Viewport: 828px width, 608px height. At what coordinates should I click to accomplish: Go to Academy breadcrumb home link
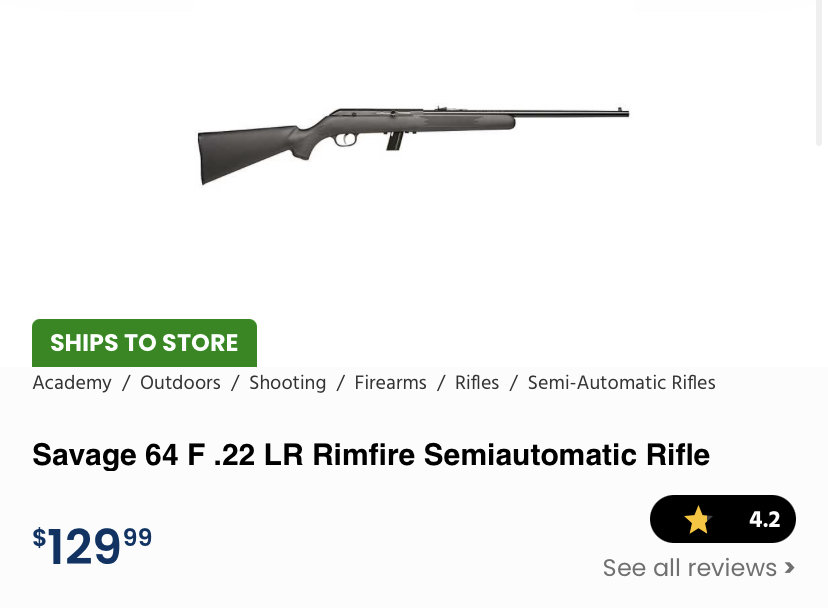click(x=72, y=382)
